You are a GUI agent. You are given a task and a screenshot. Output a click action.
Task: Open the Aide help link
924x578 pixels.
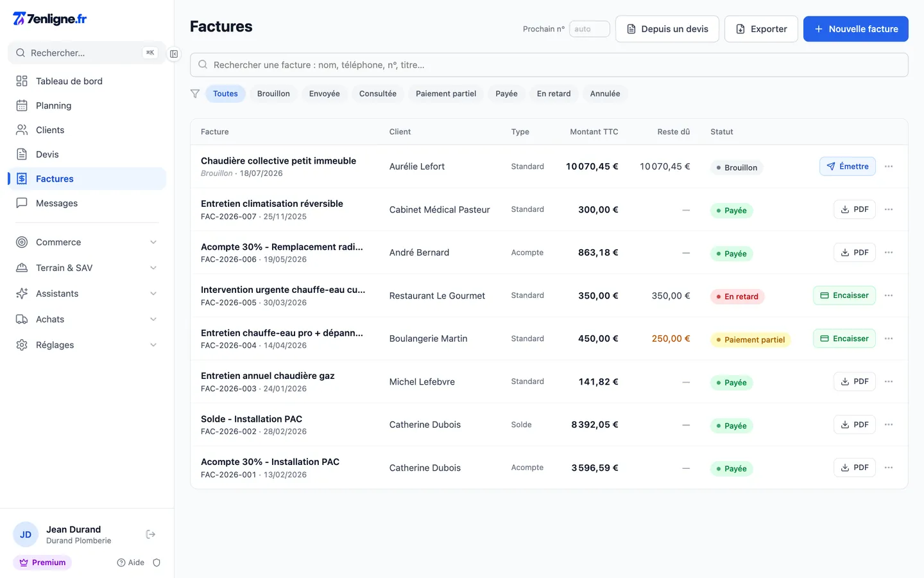(x=131, y=563)
